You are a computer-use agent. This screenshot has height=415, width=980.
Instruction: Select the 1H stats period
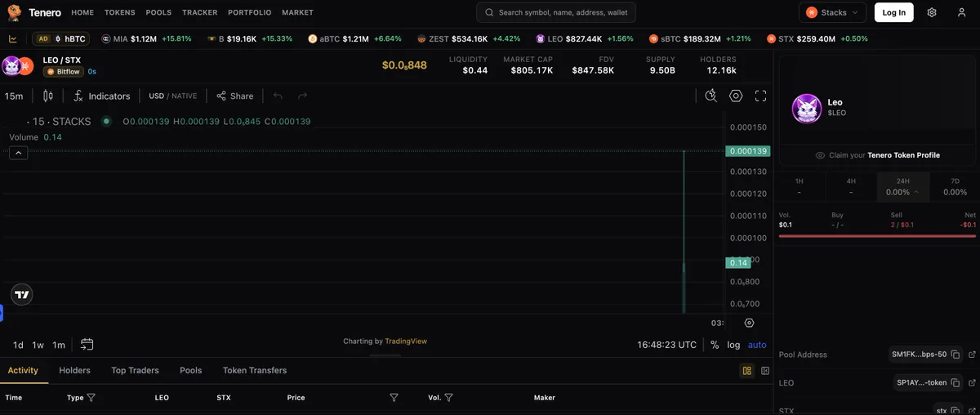point(799,186)
